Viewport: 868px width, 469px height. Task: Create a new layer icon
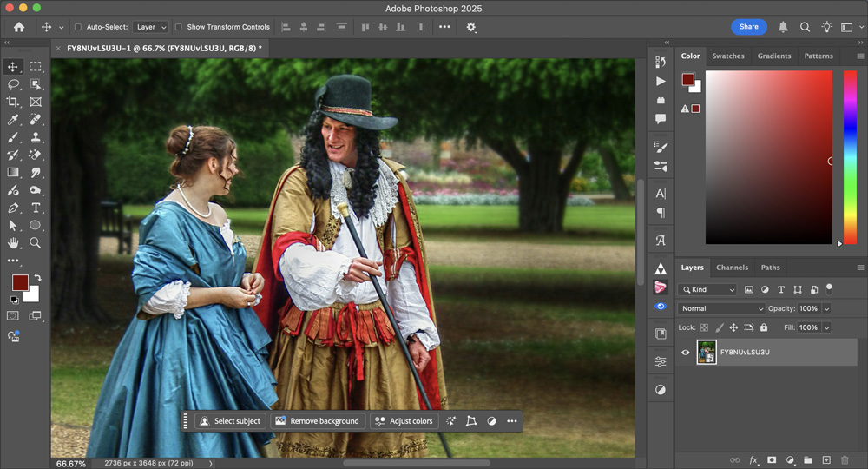pos(826,460)
